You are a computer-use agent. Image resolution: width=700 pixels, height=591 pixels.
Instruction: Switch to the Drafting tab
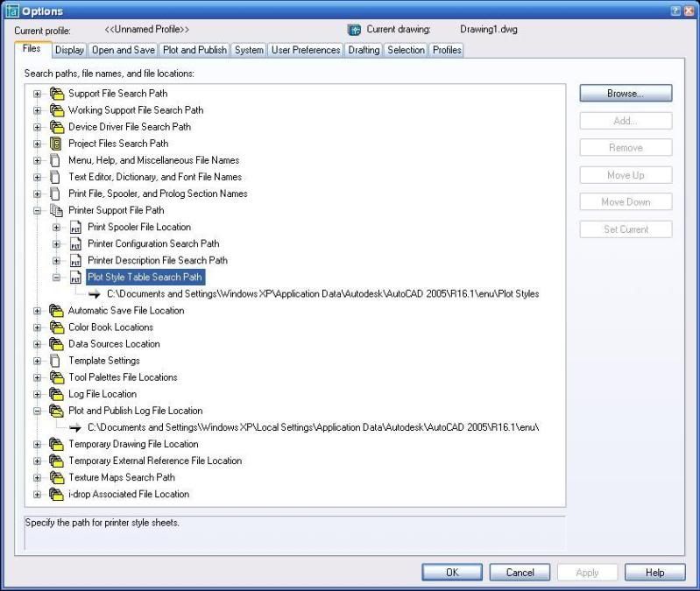point(364,50)
